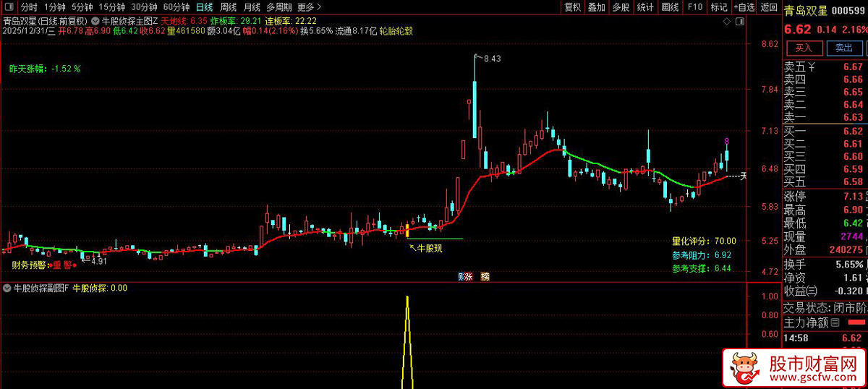
Task: Click the ¥ symbol beside 卖五
Action: click(x=812, y=67)
